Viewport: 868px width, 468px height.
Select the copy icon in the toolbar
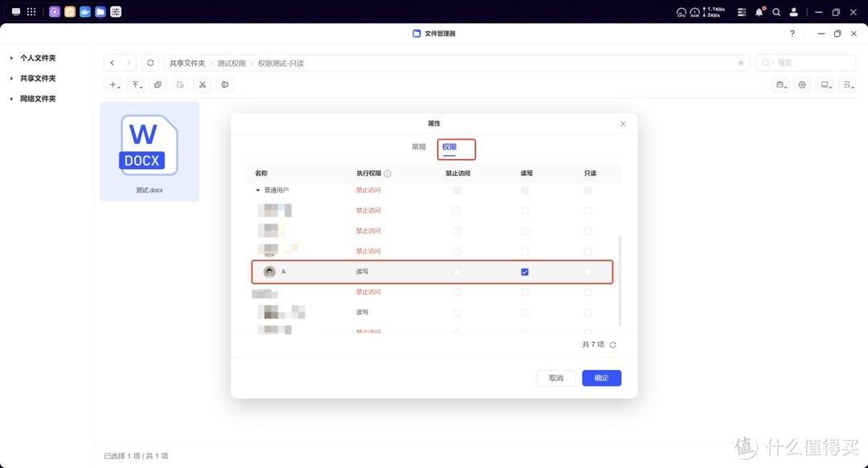(158, 84)
